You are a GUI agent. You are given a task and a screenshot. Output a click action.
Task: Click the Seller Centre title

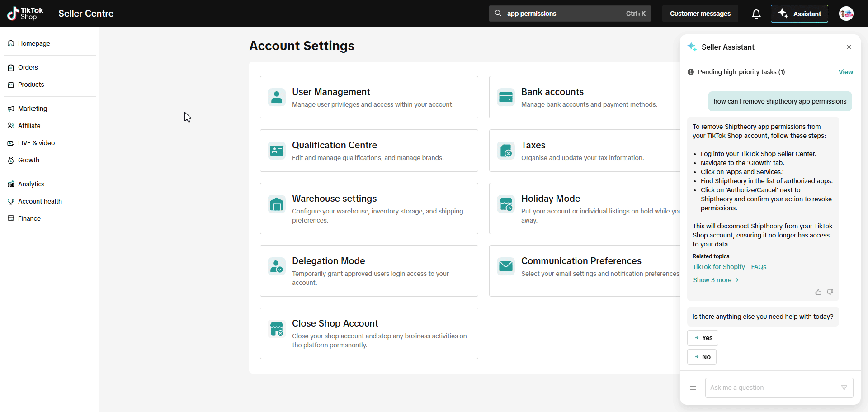coord(86,14)
